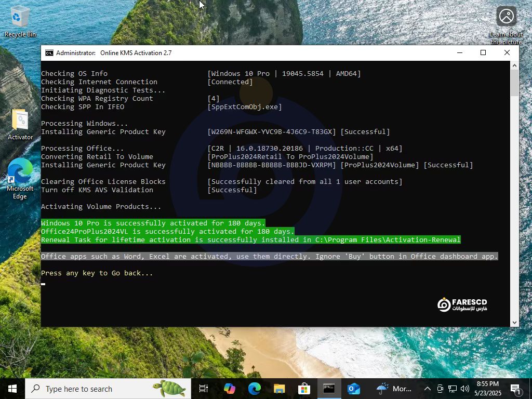532x399 pixels.
Task: Click '[Successfully cleared from all 1 user accounts]' text
Action: (304, 181)
